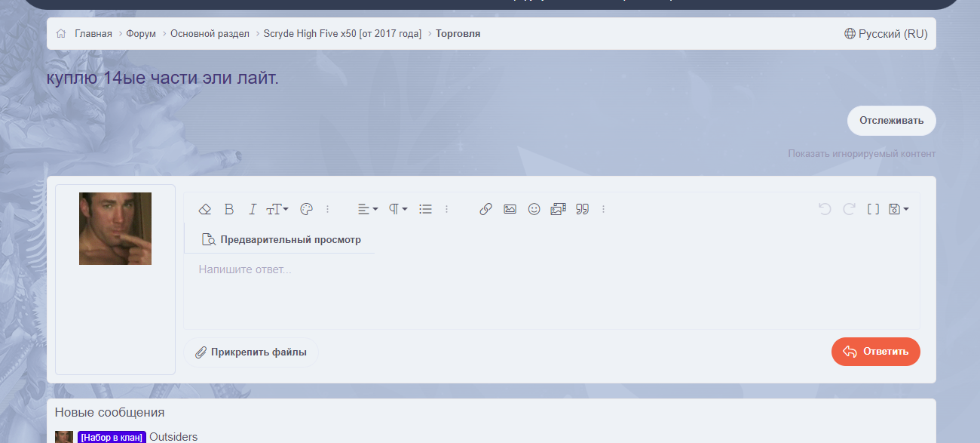Toggle bold text formatting
Image resolution: width=980 pixels, height=443 pixels.
(229, 209)
